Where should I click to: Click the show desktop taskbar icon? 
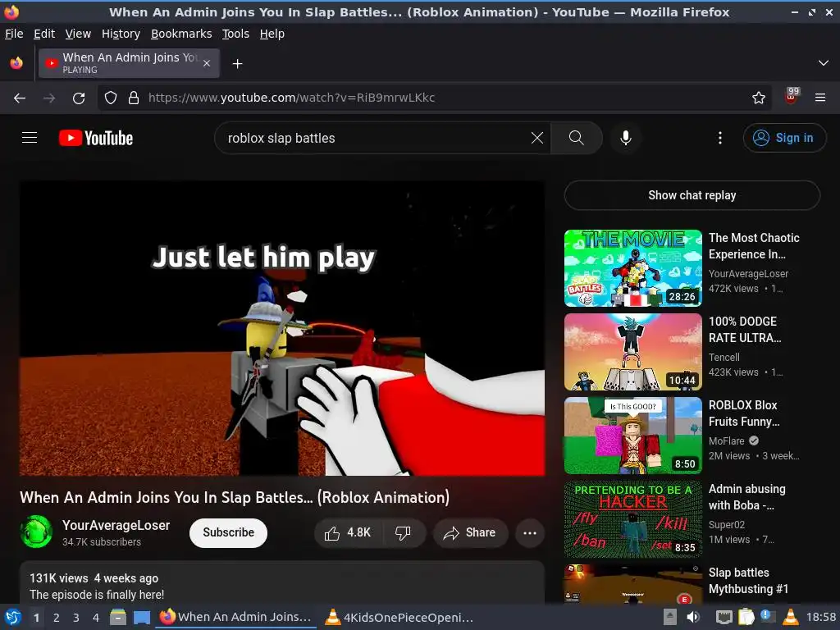pos(142,617)
